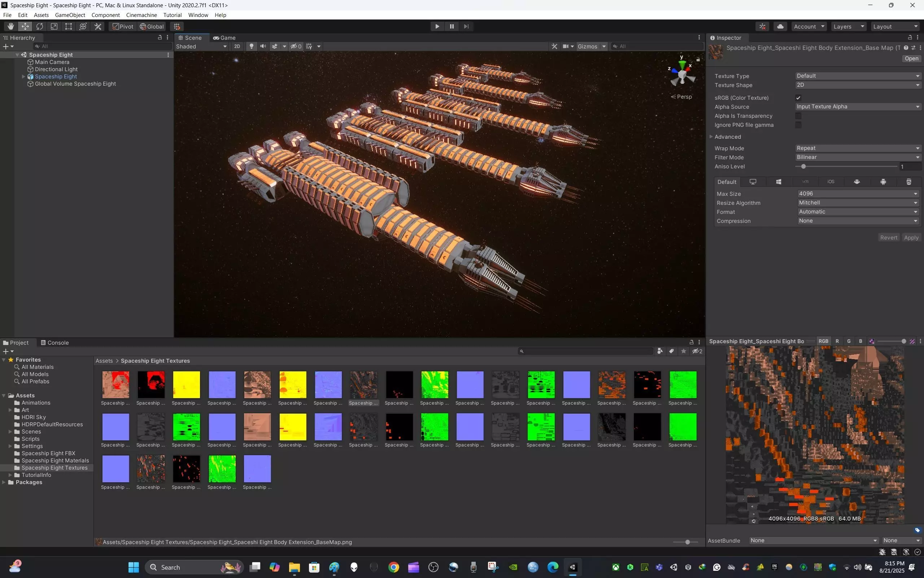
Task: Open Chrome from the taskbar
Action: (394, 567)
